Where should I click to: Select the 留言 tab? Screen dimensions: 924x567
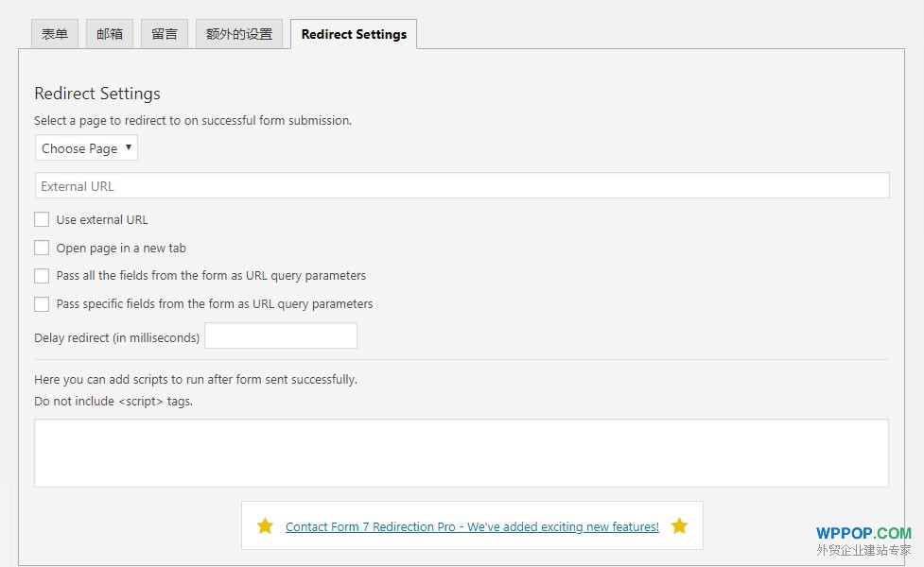coord(165,34)
